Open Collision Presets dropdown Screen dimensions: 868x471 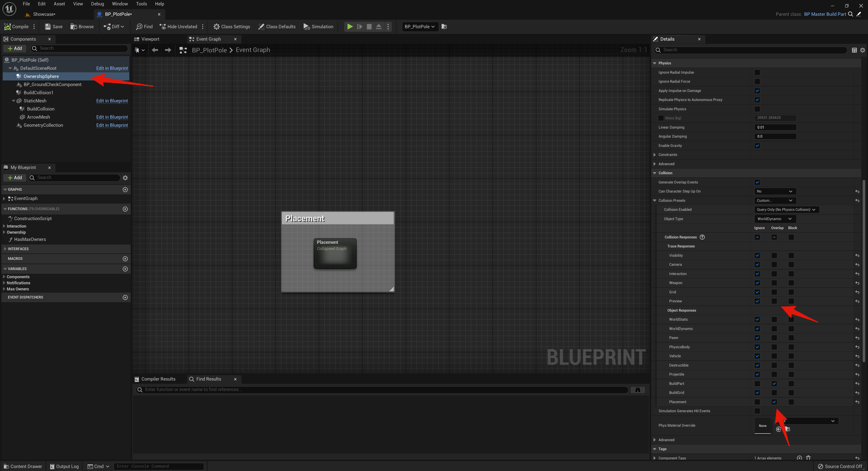click(775, 200)
